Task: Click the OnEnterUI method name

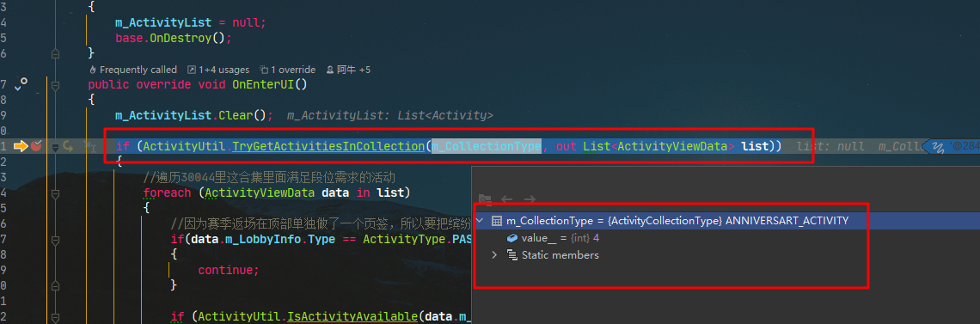Action: (x=263, y=83)
